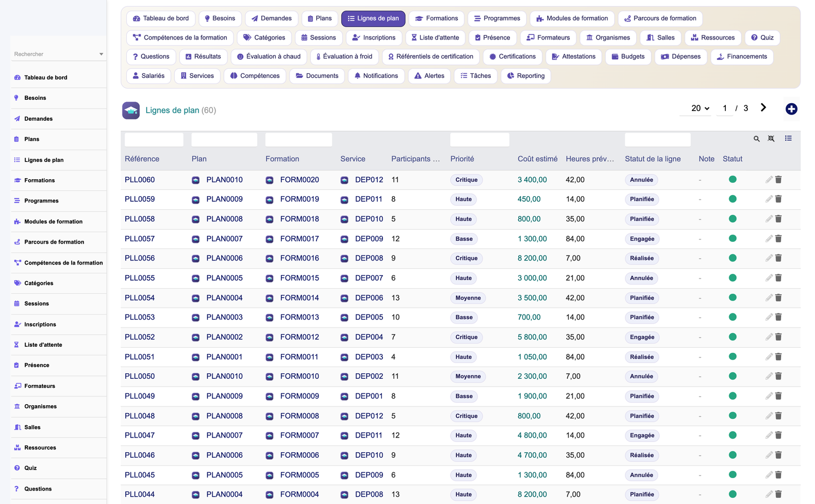
Task: Open the Reporting tab
Action: pos(526,76)
